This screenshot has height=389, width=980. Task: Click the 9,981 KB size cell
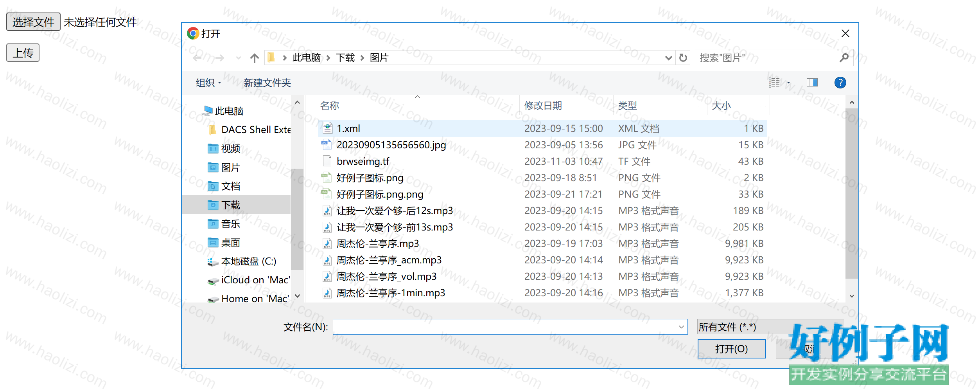point(744,243)
